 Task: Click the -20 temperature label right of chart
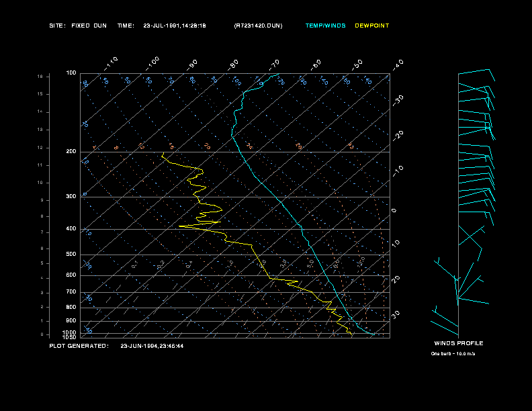pos(398,136)
